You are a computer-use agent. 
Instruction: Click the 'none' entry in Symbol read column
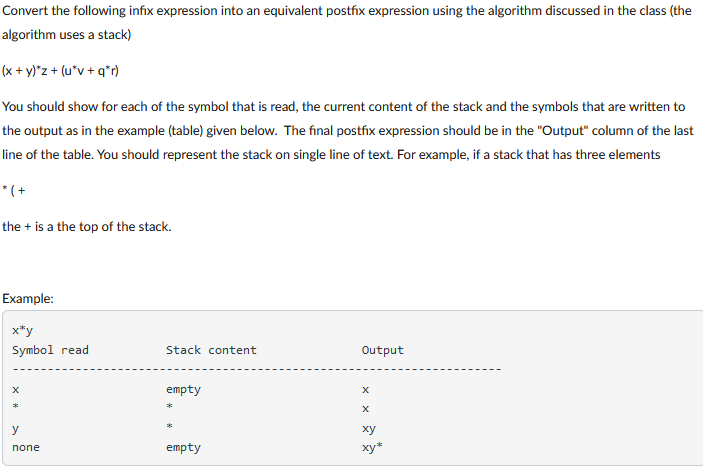pos(26,447)
